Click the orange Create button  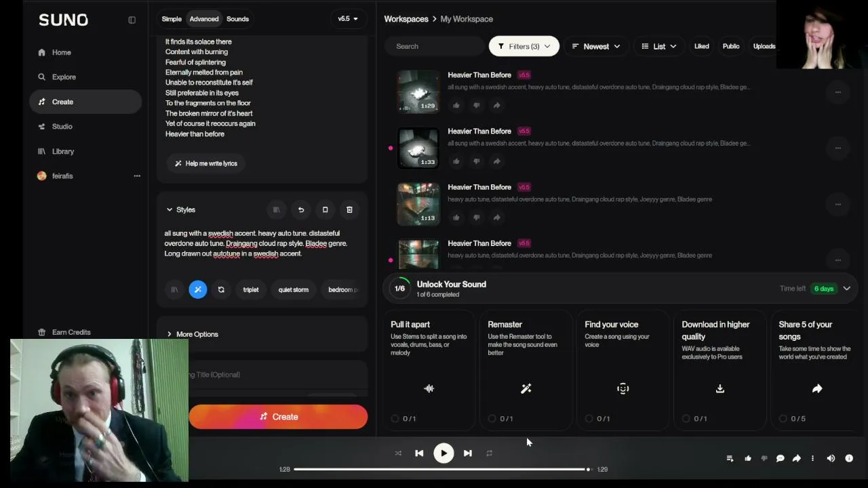pyautogui.click(x=278, y=417)
